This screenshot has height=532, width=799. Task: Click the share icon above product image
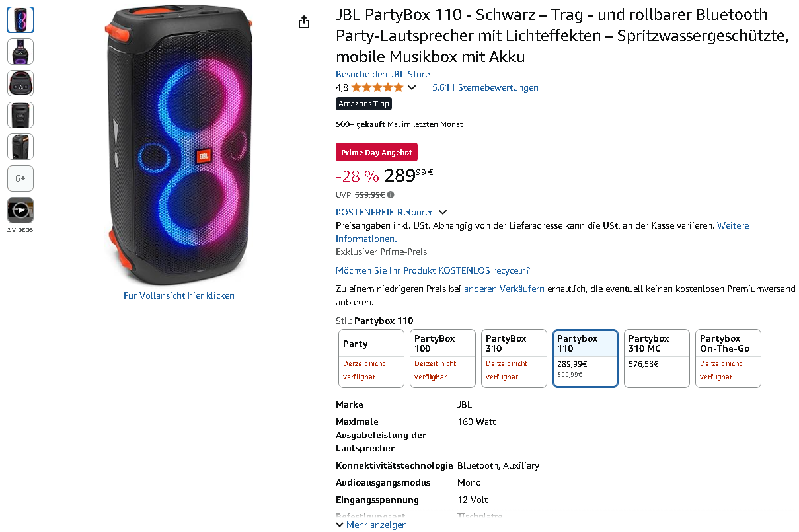pos(304,22)
